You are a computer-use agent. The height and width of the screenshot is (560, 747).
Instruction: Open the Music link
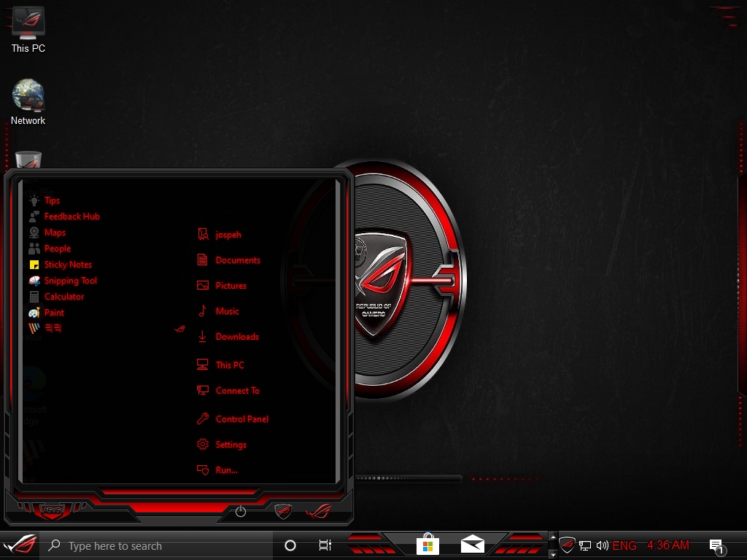228,311
